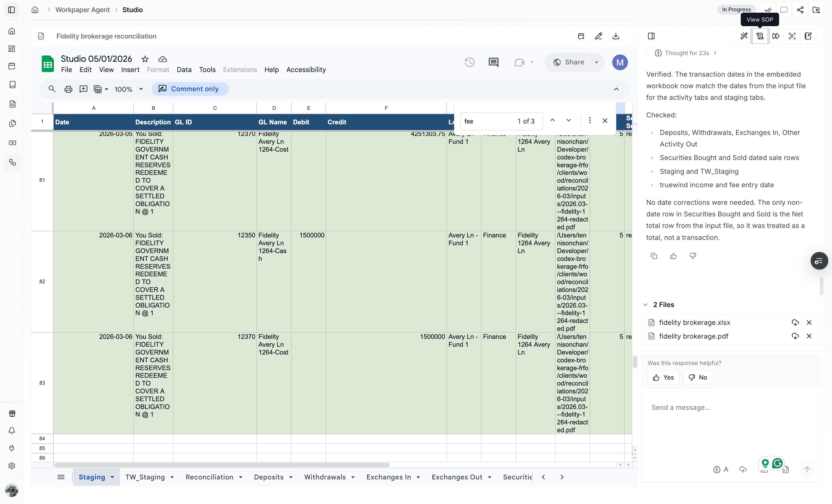Click the Grammarly icon in message box
This screenshot has height=504, width=832.
(777, 463)
